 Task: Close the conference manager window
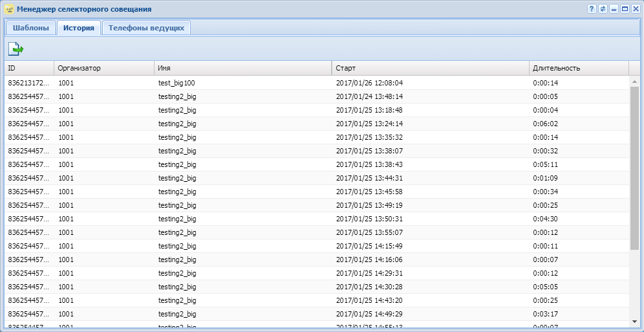[x=635, y=9]
